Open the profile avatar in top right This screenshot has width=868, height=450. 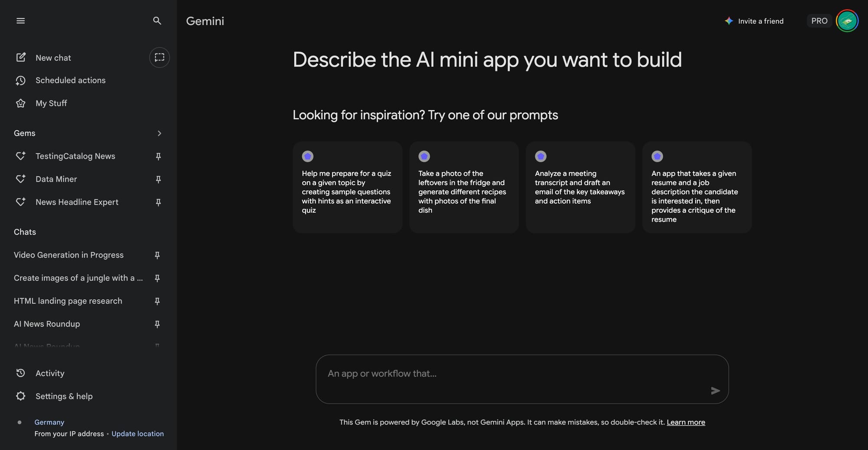click(847, 21)
